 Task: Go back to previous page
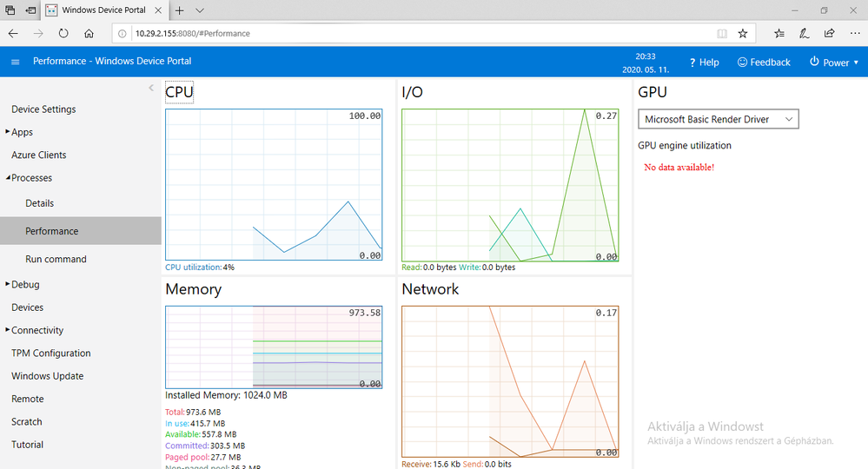13,34
